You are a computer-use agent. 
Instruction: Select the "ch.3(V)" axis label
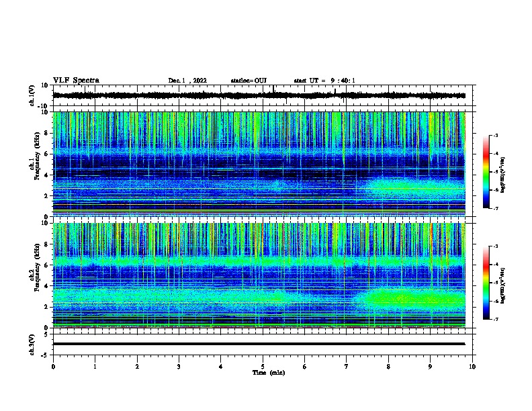pyautogui.click(x=32, y=345)
